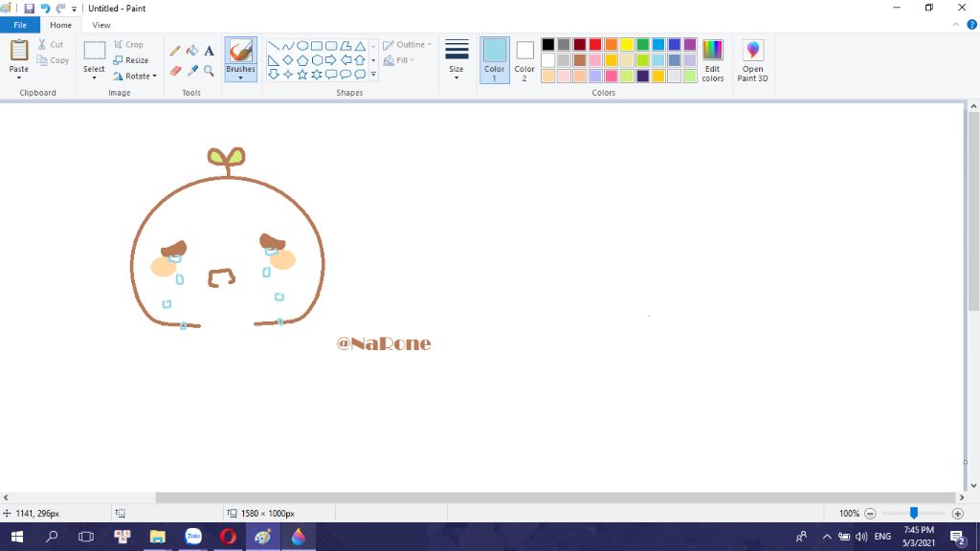The image size is (980, 551).
Task: Click zoom out minus button
Action: [870, 514]
